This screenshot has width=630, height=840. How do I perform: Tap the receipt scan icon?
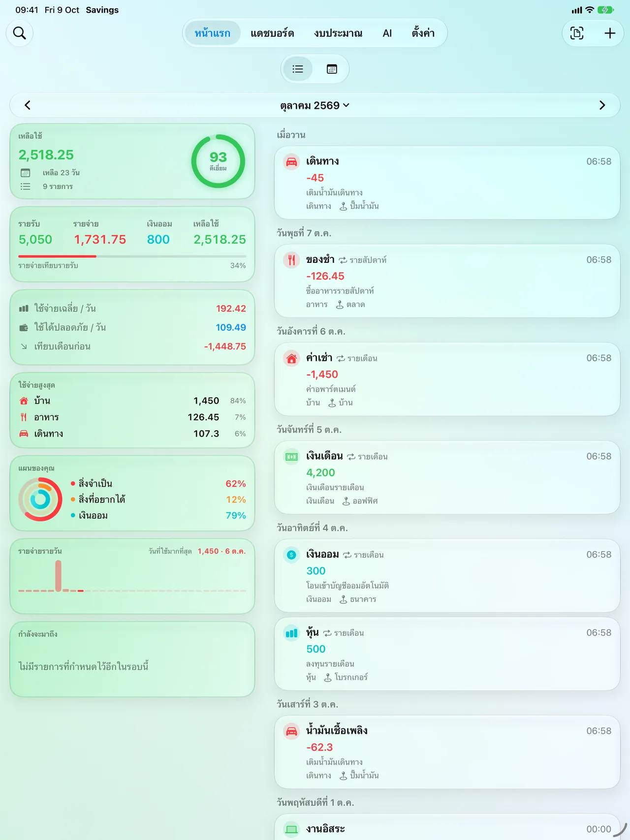577,33
